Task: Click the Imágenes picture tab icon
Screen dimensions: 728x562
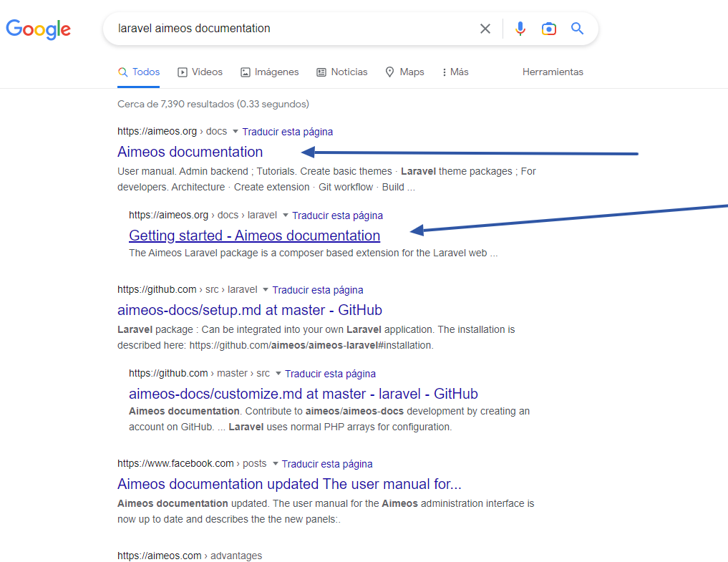Action: [245, 72]
